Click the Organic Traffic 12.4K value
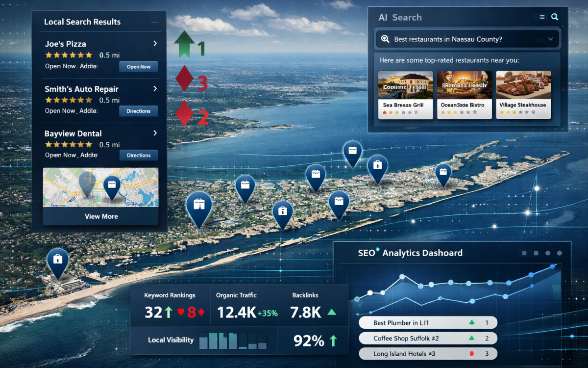588x368 pixels. coord(236,312)
